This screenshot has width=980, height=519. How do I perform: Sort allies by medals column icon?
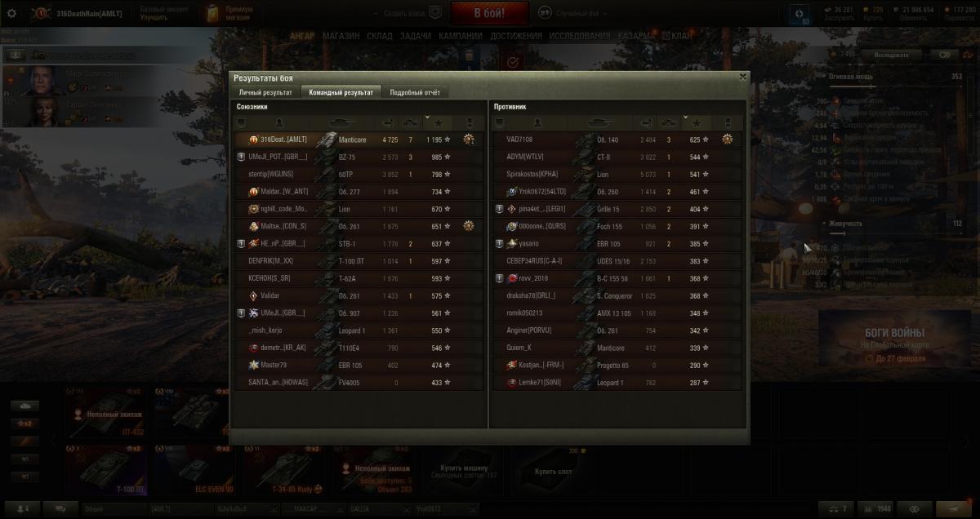tap(469, 122)
